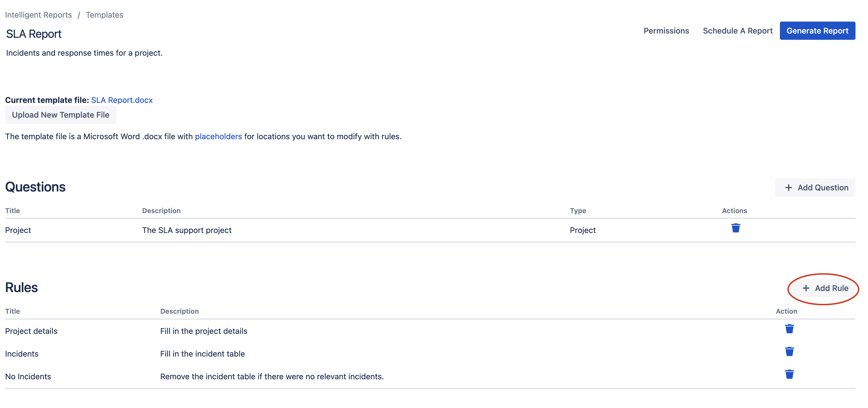Open the Permissions settings
Image resolution: width=868 pixels, height=408 pixels.
[666, 31]
